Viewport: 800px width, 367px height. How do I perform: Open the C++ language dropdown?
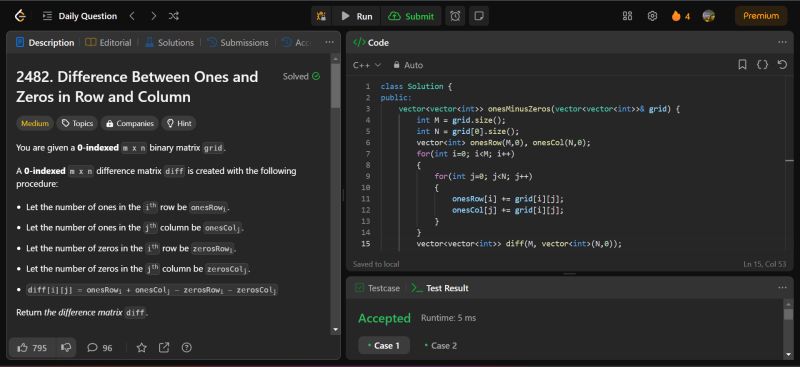pos(367,65)
